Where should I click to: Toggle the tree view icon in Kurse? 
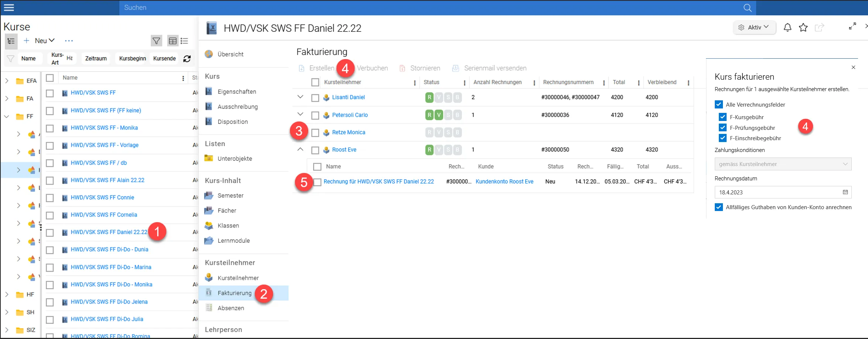pos(11,41)
